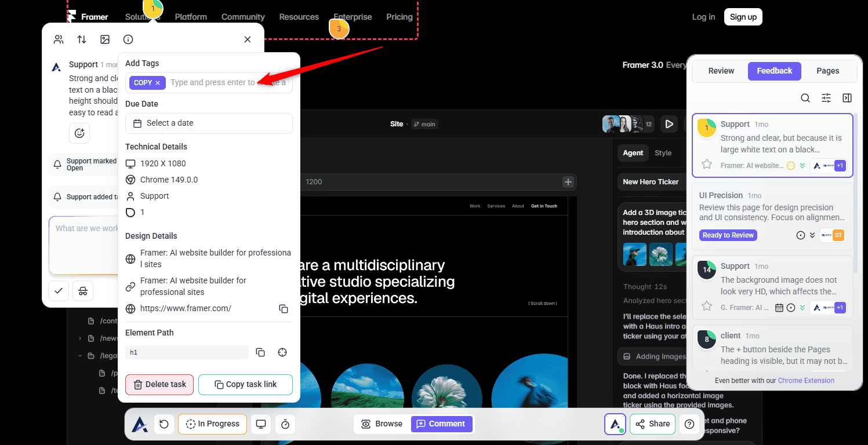Click Pricing in the Framer navigation
Viewport: 868px width, 445px height.
400,17
